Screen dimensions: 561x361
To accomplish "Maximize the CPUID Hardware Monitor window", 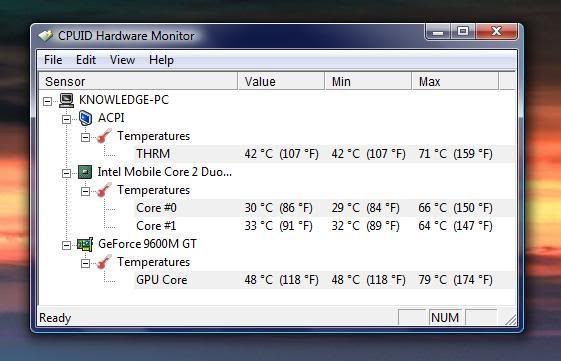I will [x=462, y=32].
